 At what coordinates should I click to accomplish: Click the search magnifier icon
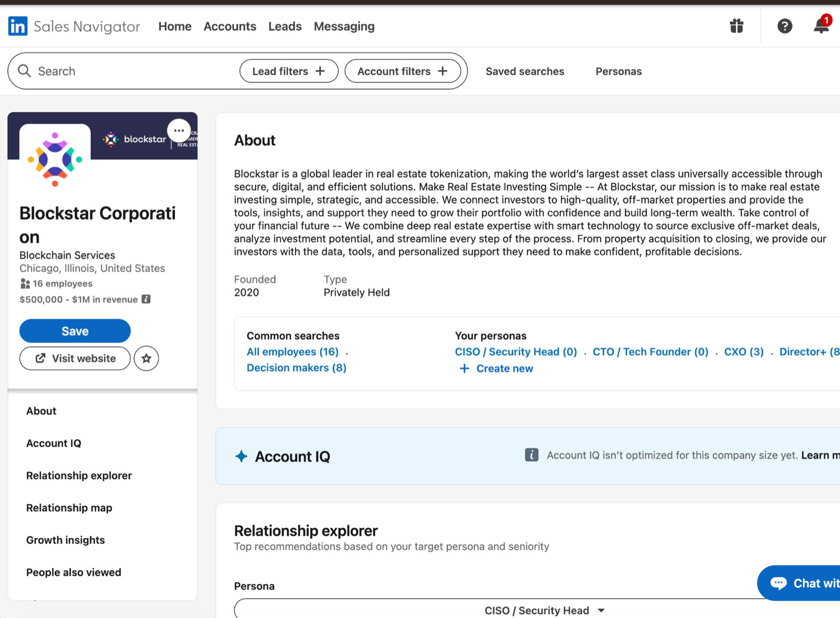(x=24, y=71)
